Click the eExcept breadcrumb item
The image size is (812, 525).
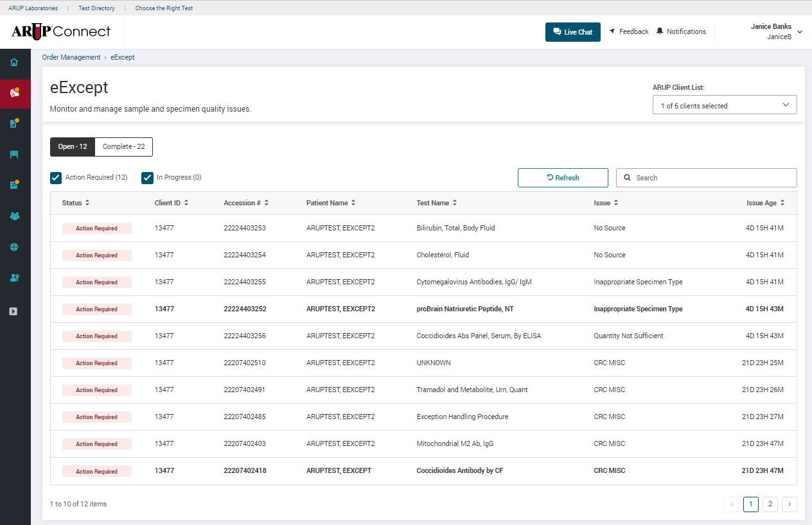click(122, 57)
